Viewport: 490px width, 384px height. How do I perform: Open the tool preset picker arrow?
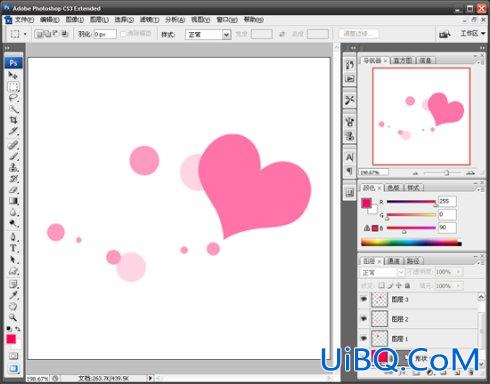coord(25,34)
